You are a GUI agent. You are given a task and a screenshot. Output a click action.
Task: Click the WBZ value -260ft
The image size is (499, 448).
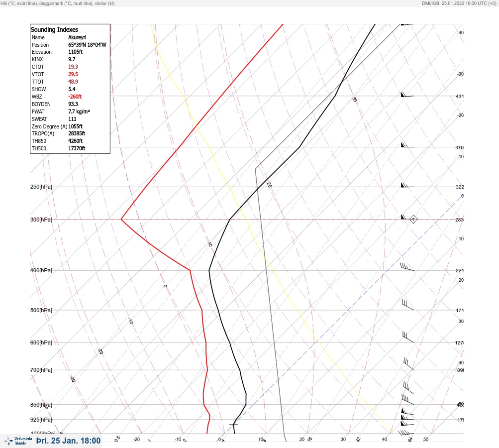[75, 97]
